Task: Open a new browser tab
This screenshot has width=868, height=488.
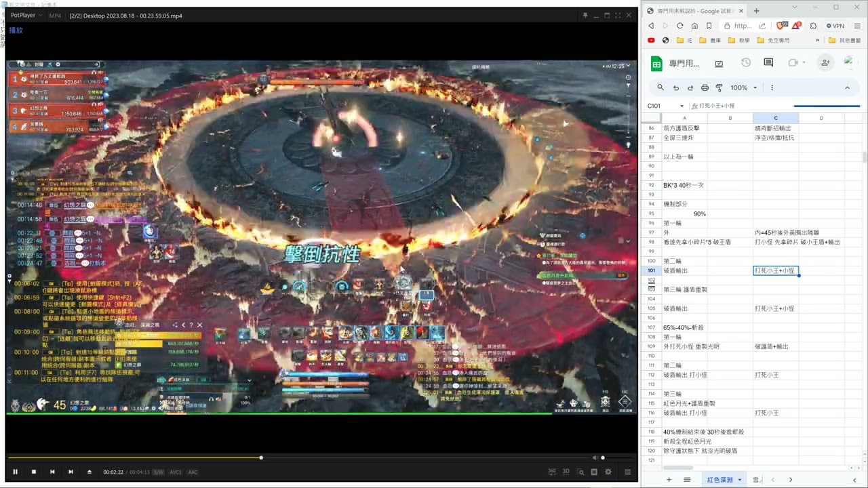Action: 757,11
